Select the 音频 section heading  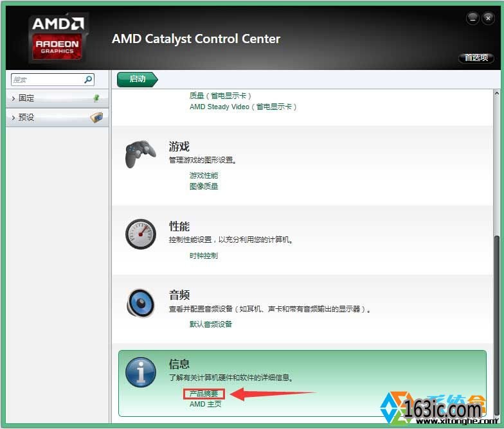point(179,295)
